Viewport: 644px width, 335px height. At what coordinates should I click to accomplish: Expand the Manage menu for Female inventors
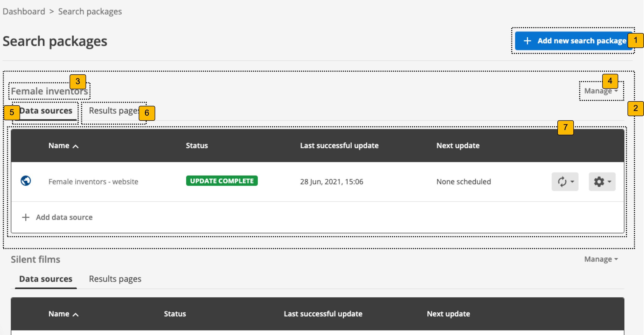tap(601, 90)
